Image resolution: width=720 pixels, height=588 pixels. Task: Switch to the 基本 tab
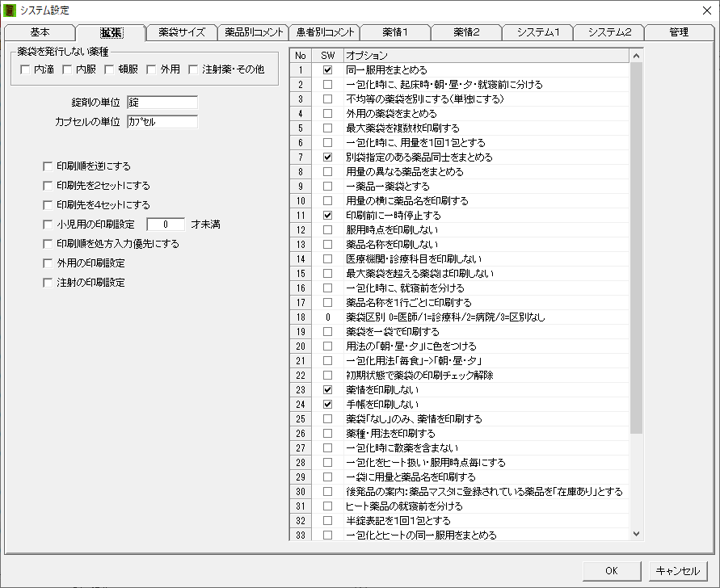40,32
